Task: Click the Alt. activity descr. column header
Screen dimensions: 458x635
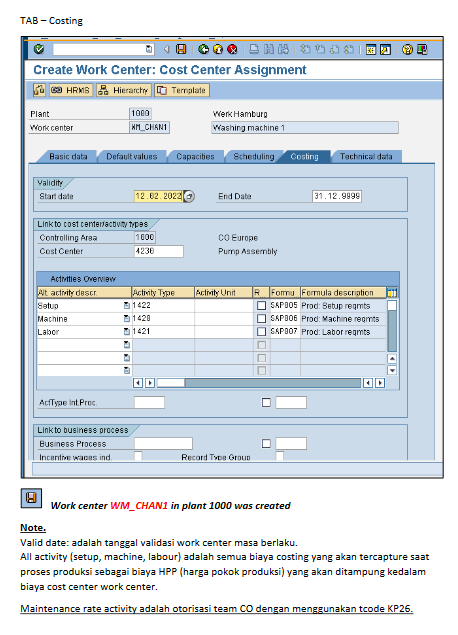Action: [x=84, y=292]
